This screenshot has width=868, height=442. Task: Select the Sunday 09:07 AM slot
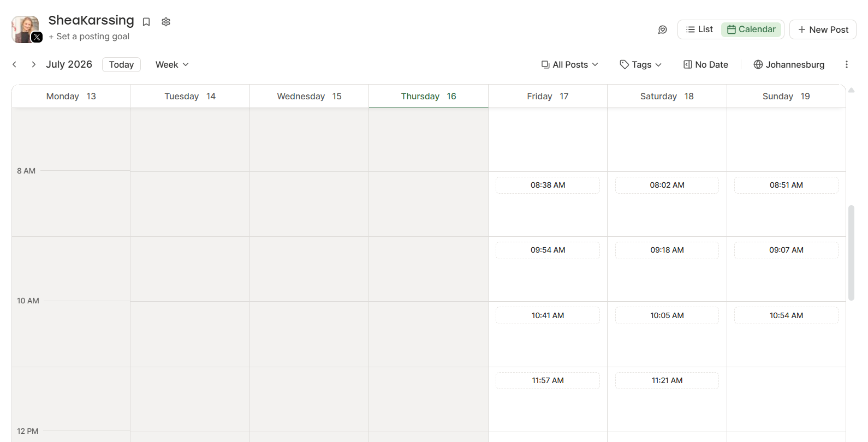point(786,250)
